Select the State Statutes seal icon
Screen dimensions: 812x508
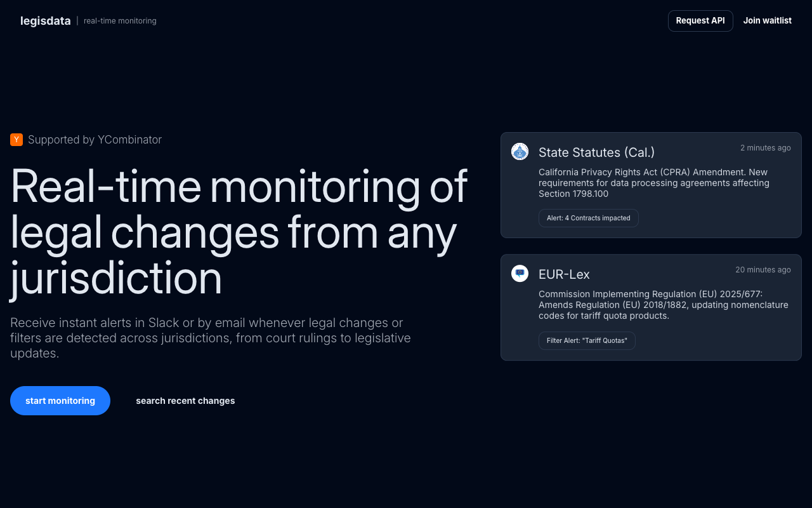pos(520,152)
